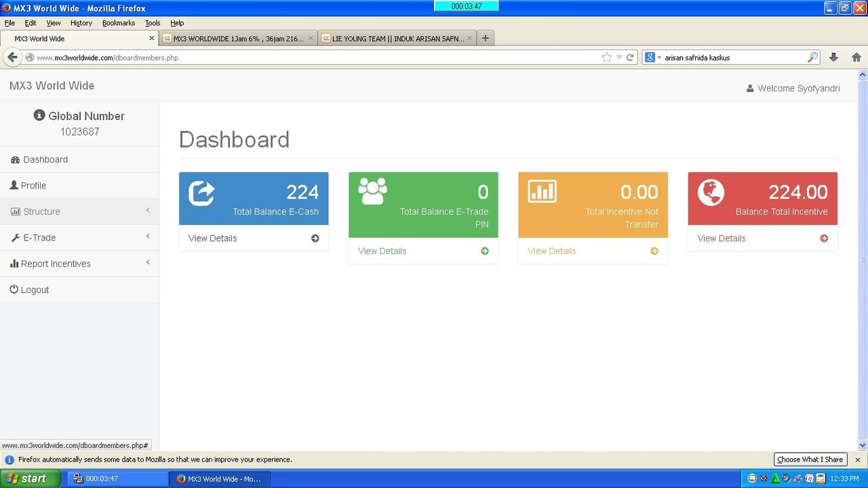Click the system tray clock 12:33 PM

click(x=844, y=479)
